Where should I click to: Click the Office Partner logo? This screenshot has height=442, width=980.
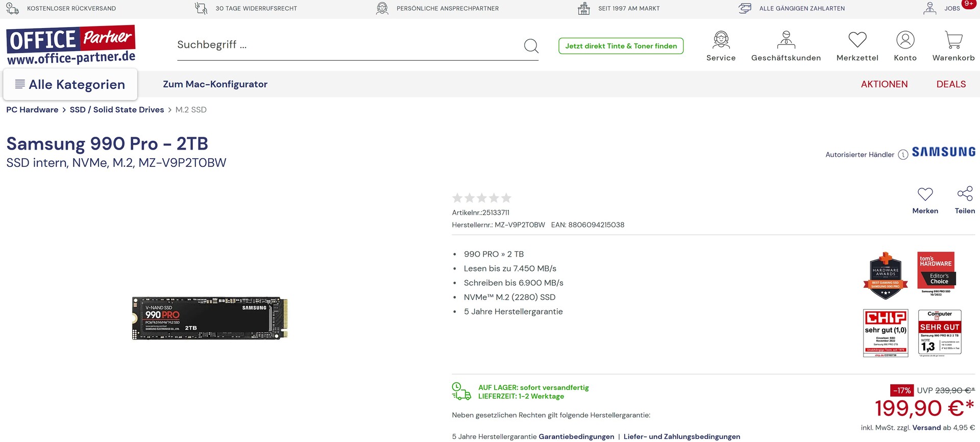pos(71,45)
